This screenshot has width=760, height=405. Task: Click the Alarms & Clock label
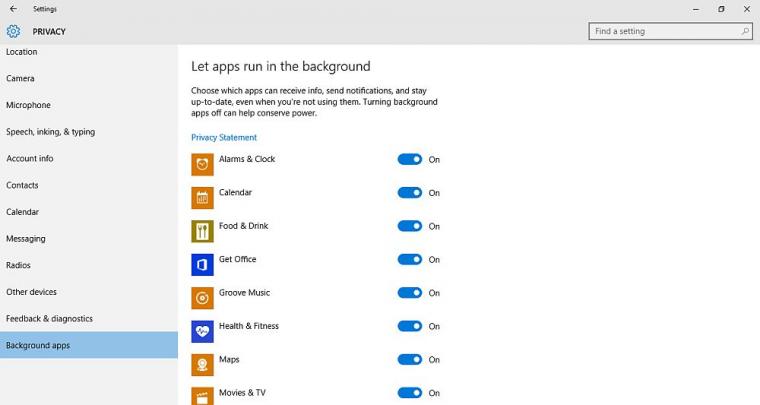[x=247, y=159]
